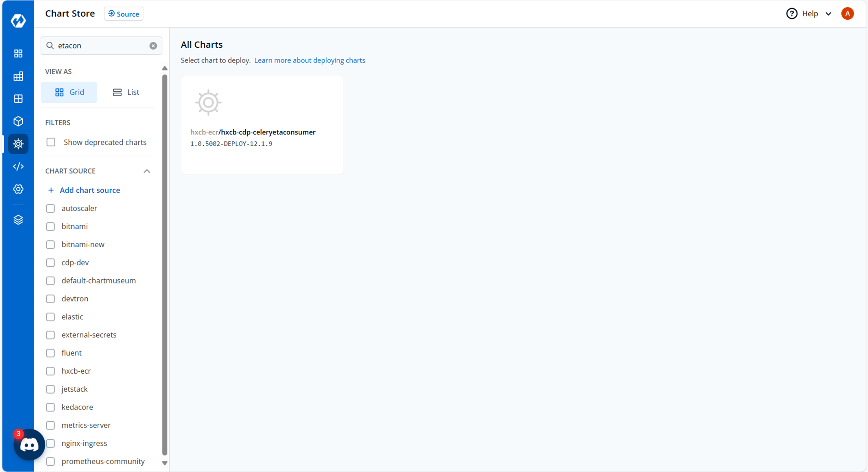Click the stacked layers icon in sidebar

(18, 220)
